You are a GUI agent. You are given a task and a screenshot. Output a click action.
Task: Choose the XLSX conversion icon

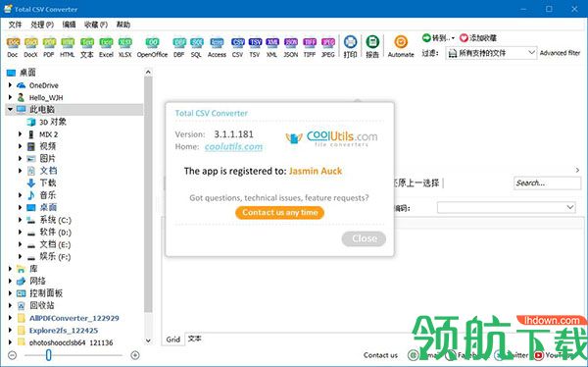[x=124, y=42]
